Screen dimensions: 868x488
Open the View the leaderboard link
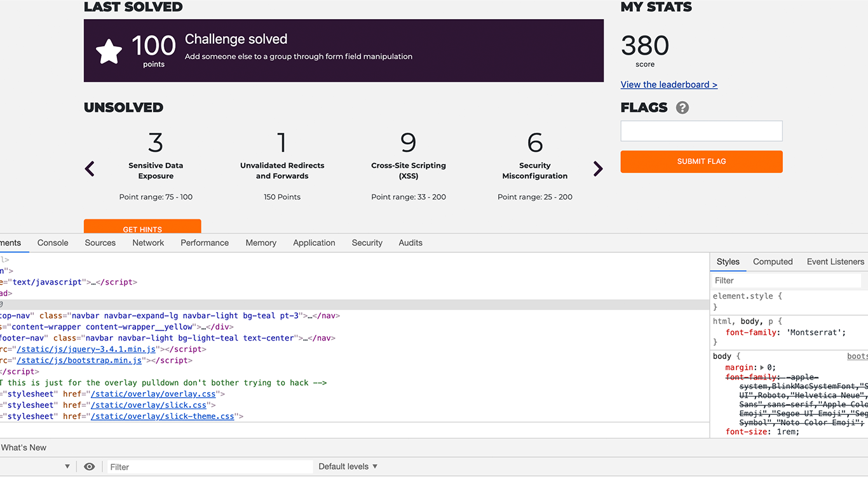pos(669,85)
